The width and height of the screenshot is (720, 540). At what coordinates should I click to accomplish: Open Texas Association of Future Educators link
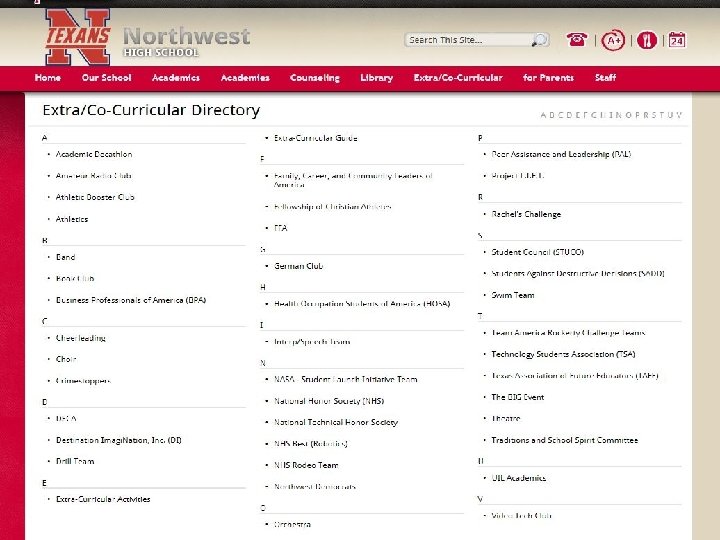(x=575, y=376)
